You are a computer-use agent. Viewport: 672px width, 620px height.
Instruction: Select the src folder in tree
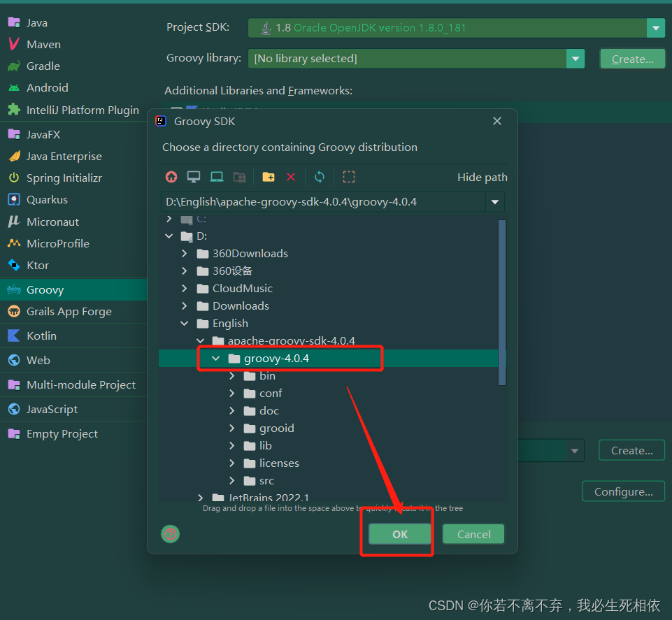pyautogui.click(x=266, y=481)
